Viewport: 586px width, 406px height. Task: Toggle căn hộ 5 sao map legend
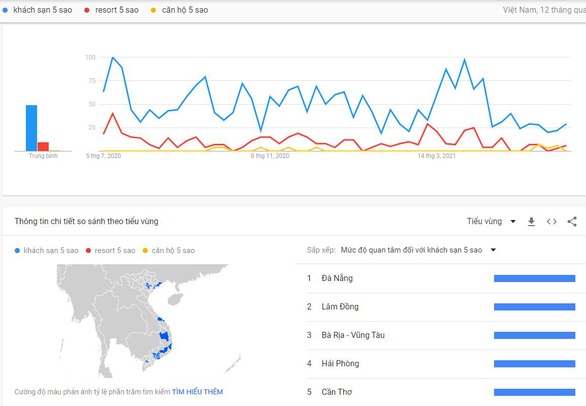click(169, 250)
